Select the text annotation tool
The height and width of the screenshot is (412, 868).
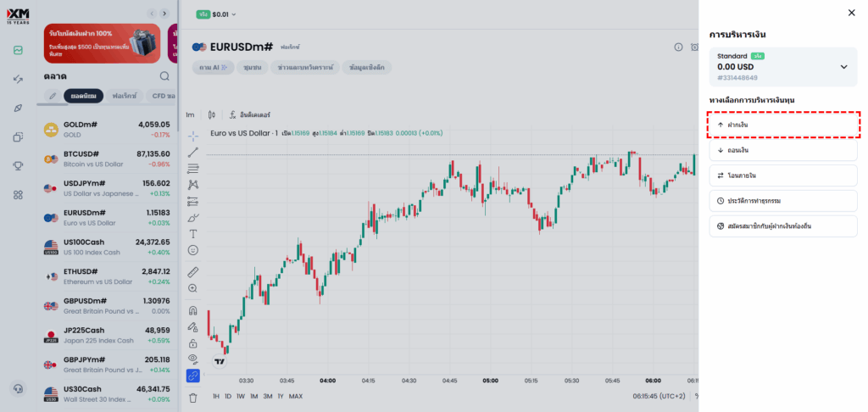tap(192, 233)
